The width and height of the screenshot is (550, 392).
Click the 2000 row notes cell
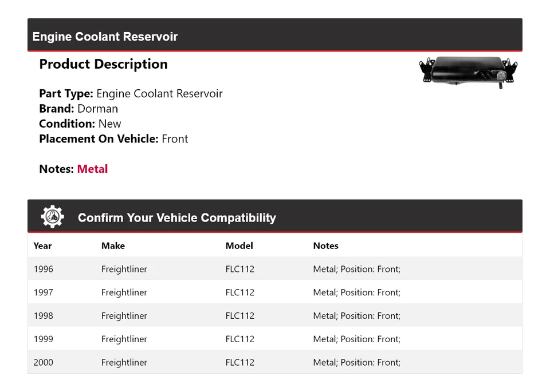[356, 362]
